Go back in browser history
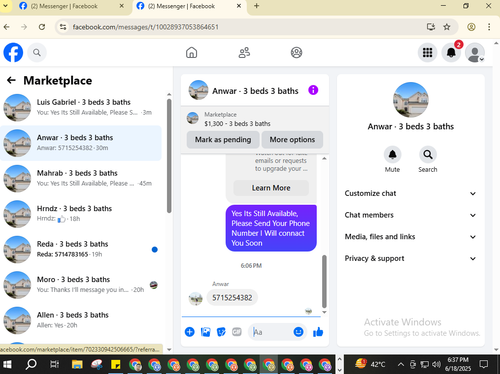 click(x=7, y=27)
